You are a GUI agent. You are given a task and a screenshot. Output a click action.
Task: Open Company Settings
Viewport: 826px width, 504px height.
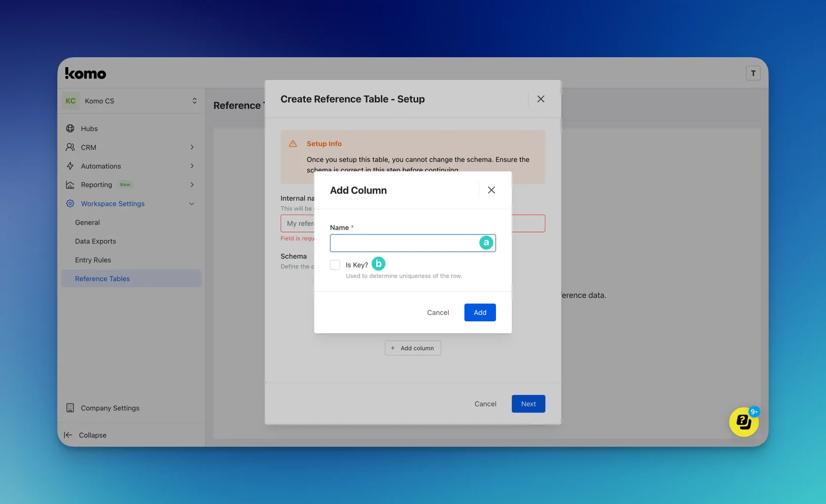point(131,408)
